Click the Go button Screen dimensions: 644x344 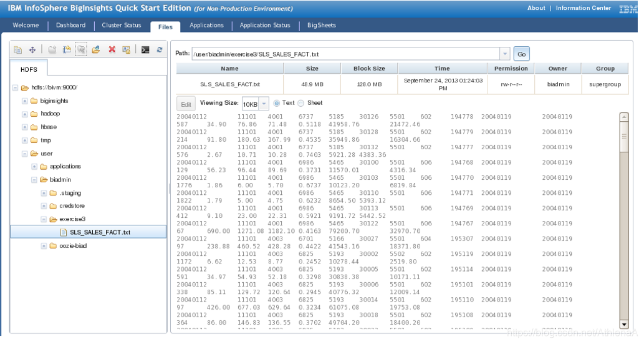522,54
